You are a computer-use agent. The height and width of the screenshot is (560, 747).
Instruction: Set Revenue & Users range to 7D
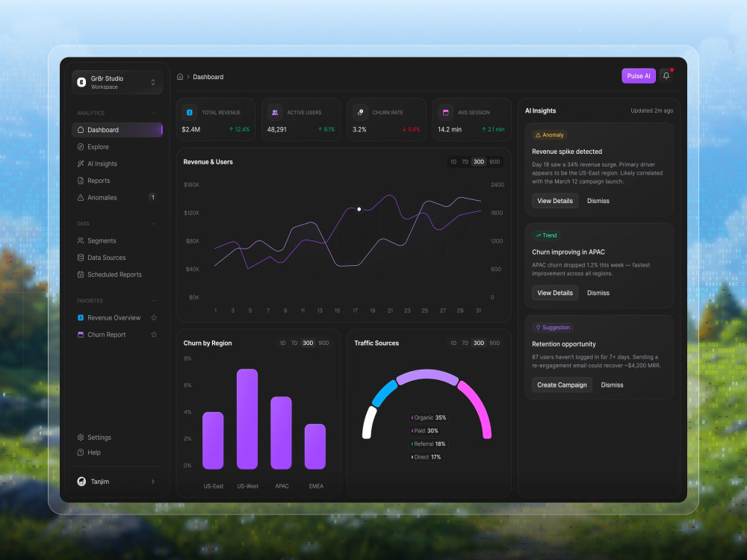point(465,162)
